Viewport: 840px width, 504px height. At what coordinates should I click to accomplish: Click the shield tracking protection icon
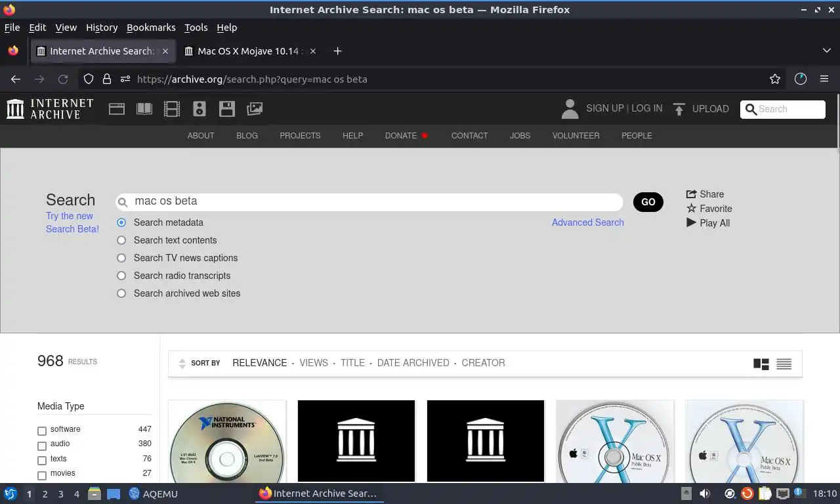pos(89,79)
